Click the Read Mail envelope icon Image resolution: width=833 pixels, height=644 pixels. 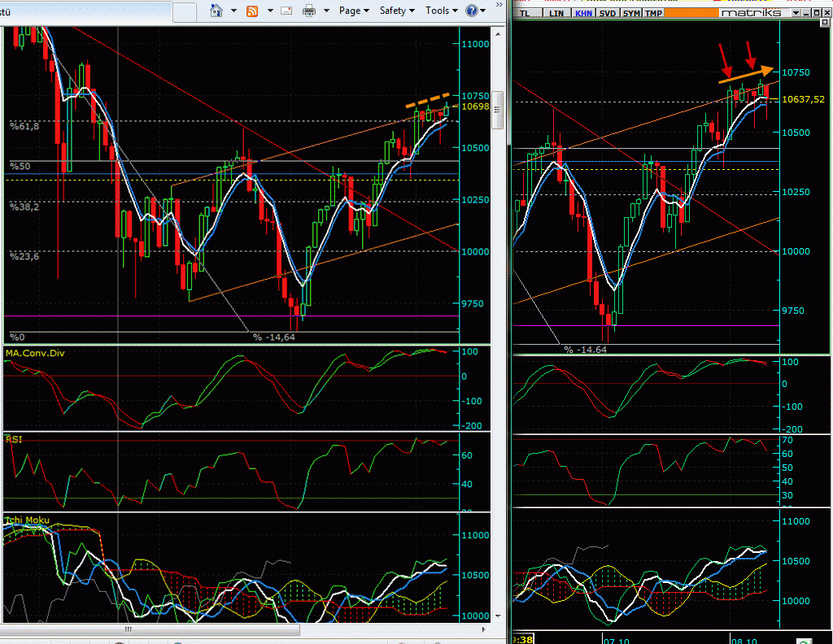(287, 11)
